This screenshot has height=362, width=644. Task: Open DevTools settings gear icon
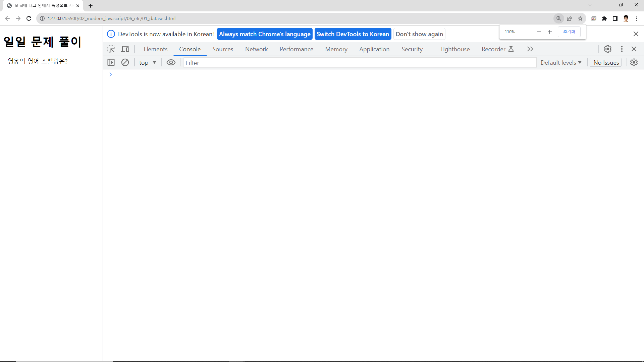[608, 49]
